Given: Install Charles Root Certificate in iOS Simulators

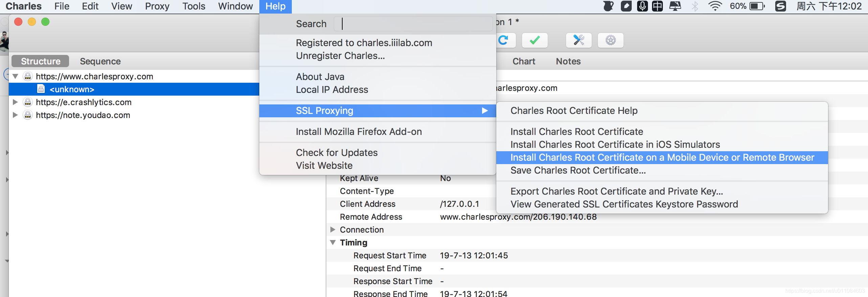Looking at the screenshot, I should 662,144.
